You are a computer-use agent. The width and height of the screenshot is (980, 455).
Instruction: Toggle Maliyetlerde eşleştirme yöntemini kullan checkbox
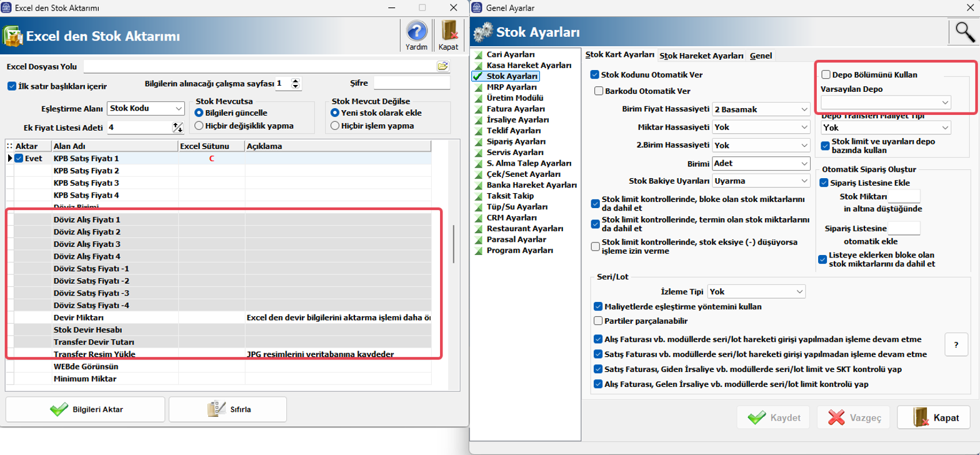coord(599,307)
